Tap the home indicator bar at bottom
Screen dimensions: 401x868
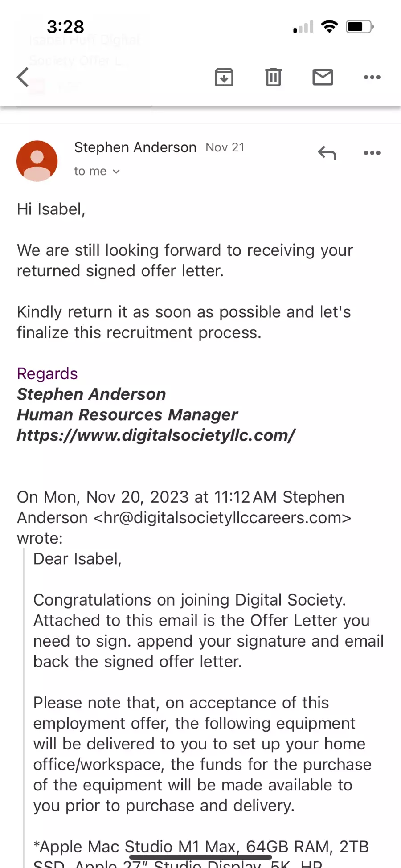click(200, 857)
